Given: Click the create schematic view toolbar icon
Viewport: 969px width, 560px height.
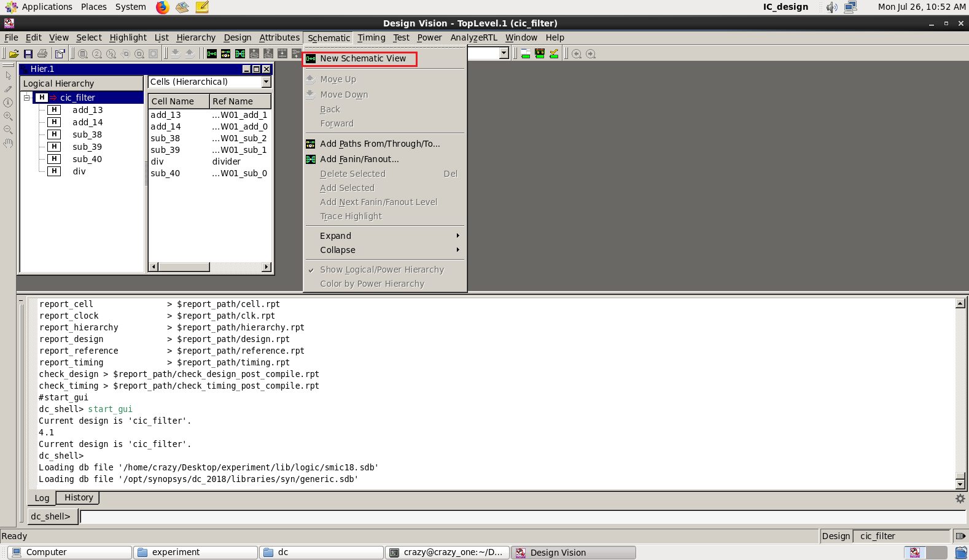Looking at the screenshot, I should pyautogui.click(x=212, y=53).
